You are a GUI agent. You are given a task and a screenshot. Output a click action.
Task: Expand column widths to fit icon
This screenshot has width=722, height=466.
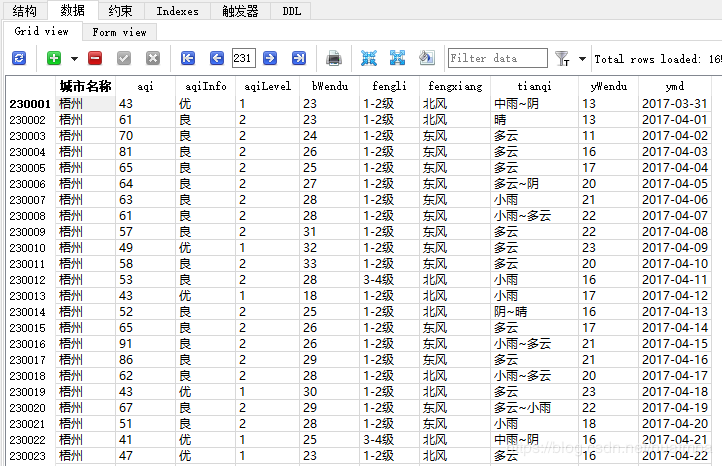397,58
